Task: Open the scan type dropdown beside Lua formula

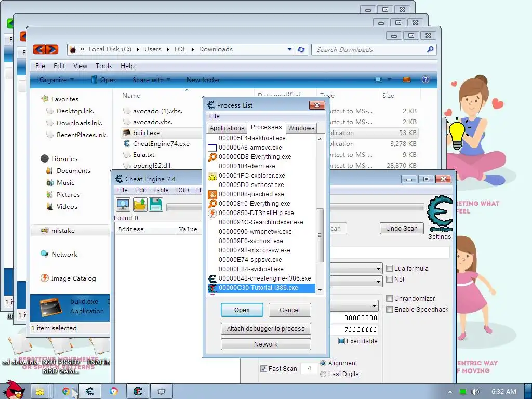Action: 378,269
